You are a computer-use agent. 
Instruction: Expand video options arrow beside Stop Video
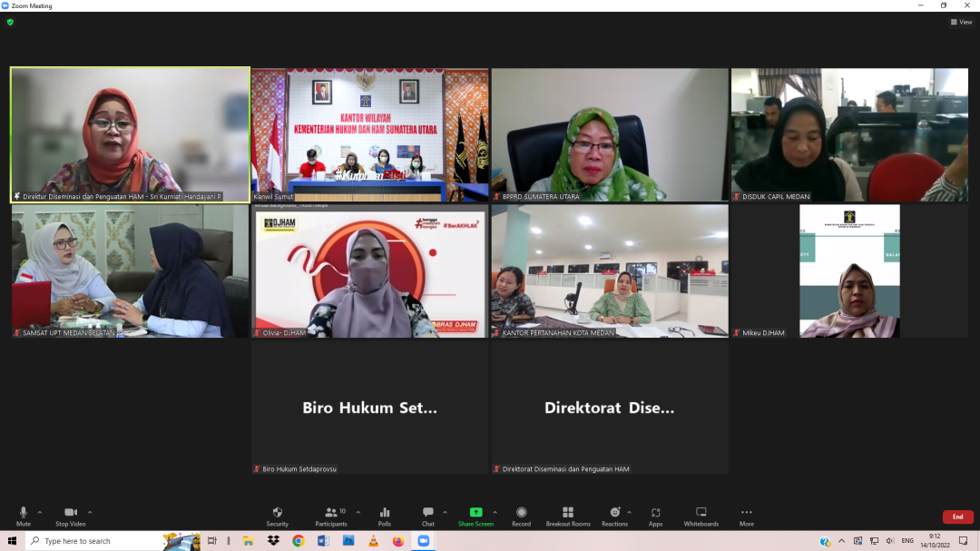(89, 512)
